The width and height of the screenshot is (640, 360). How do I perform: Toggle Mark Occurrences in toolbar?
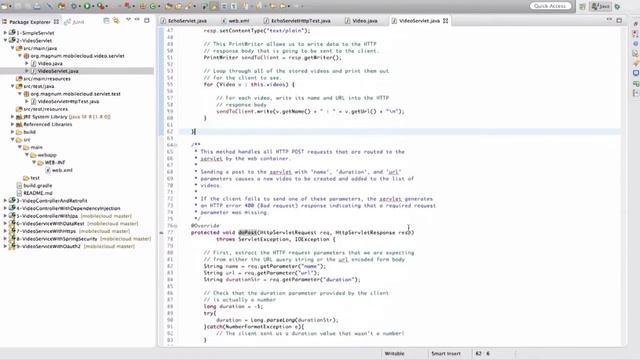click(214, 6)
